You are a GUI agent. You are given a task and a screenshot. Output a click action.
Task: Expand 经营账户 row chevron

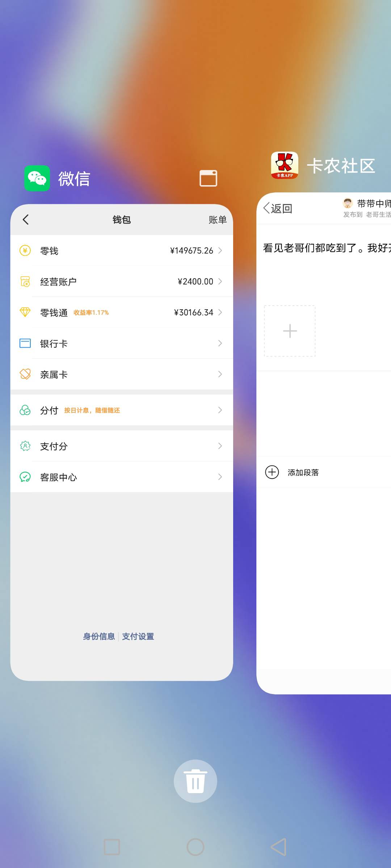tap(220, 281)
